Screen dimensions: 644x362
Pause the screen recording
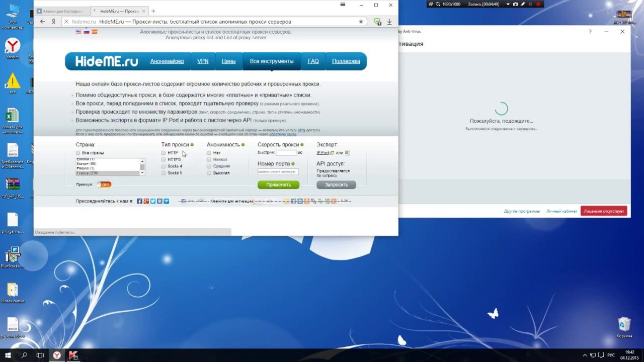click(530, 4)
